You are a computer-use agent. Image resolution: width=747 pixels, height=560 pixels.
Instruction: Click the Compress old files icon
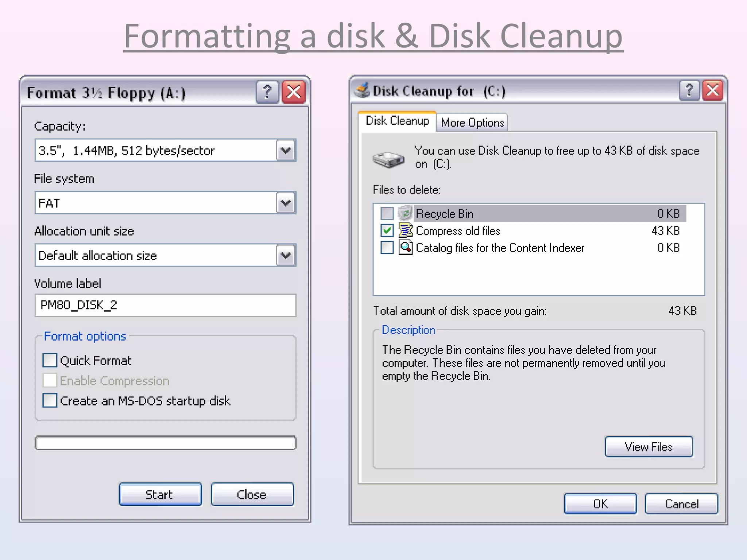405,230
